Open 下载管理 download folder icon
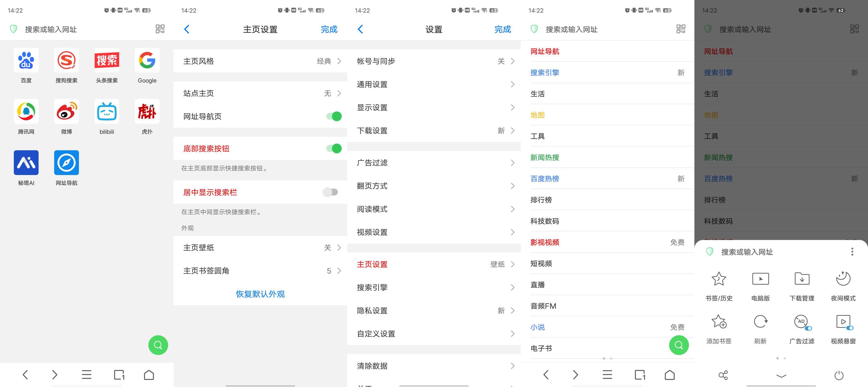 802,279
